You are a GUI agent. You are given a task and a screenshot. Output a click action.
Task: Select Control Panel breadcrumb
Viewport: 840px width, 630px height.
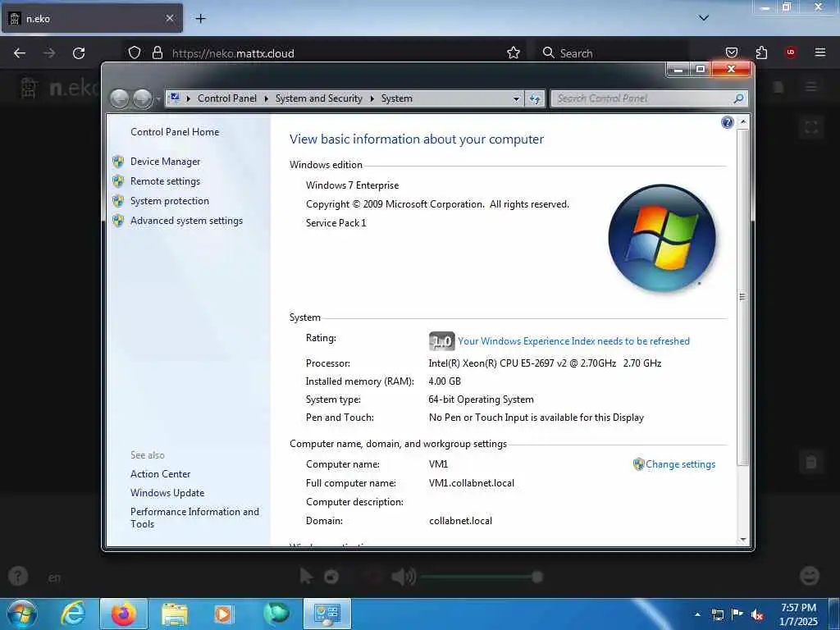point(226,98)
